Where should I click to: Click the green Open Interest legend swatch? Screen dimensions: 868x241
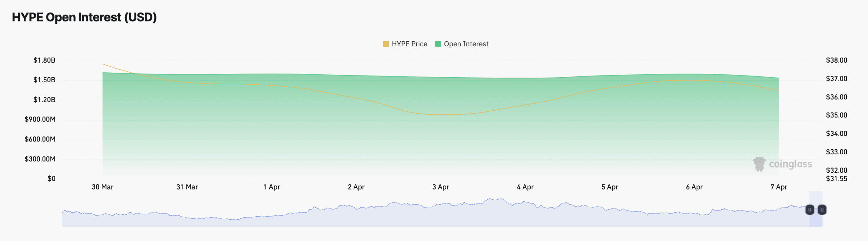click(x=438, y=44)
